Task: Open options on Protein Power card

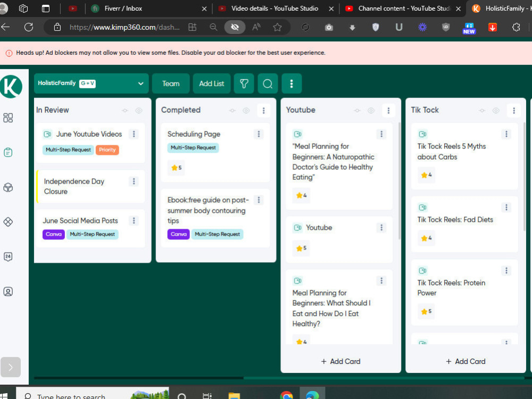Action: [506, 270]
